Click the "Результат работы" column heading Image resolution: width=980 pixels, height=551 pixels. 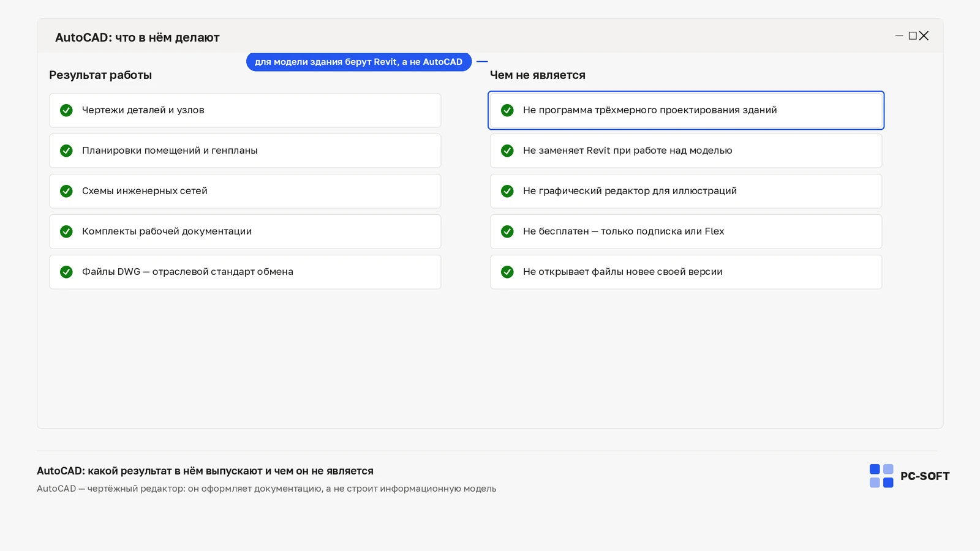coord(100,75)
